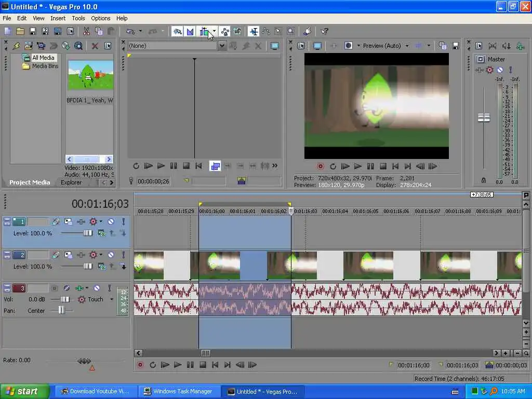Toggle Loop Playback on timeline transport

tap(153, 365)
